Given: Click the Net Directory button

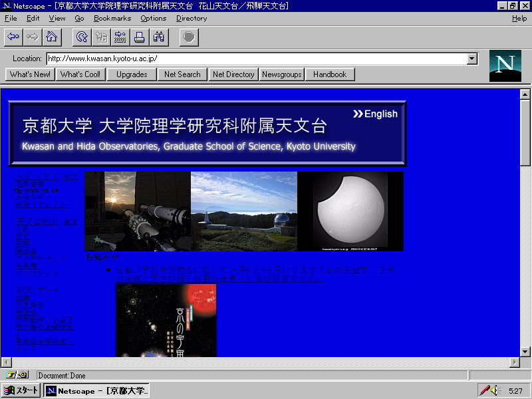Looking at the screenshot, I should point(233,74).
